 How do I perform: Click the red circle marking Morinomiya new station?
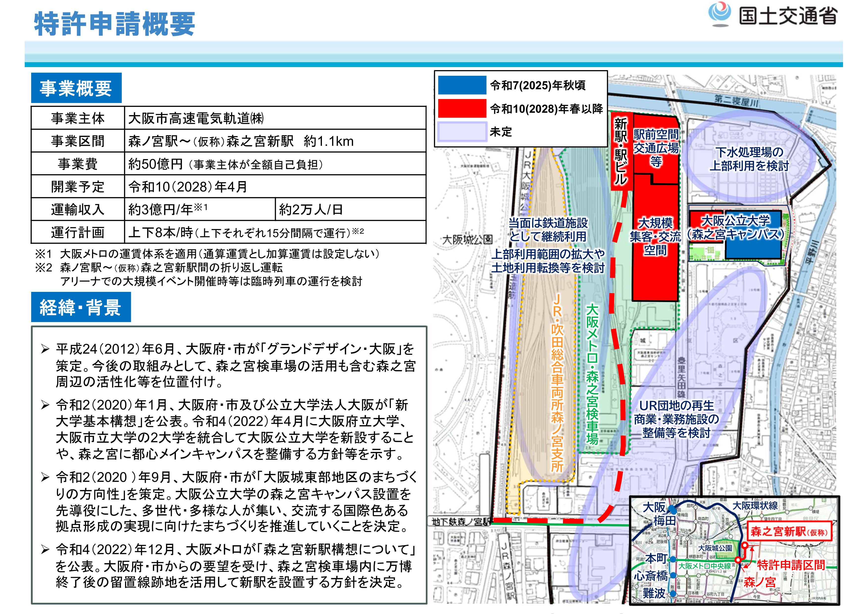745,545
